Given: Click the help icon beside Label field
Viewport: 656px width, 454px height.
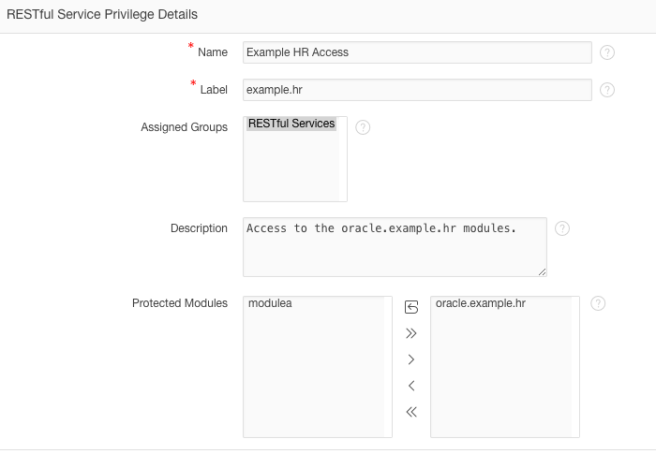Looking at the screenshot, I should 607,90.
